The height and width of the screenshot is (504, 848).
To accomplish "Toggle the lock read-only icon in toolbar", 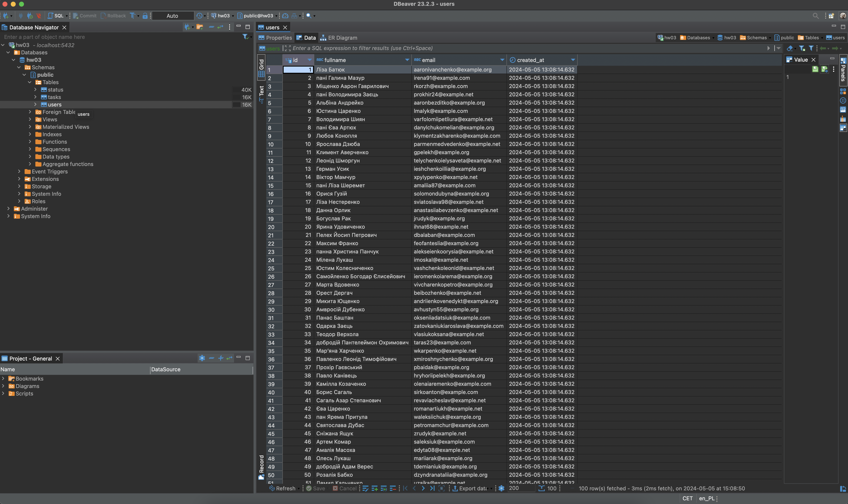I will coord(145,16).
